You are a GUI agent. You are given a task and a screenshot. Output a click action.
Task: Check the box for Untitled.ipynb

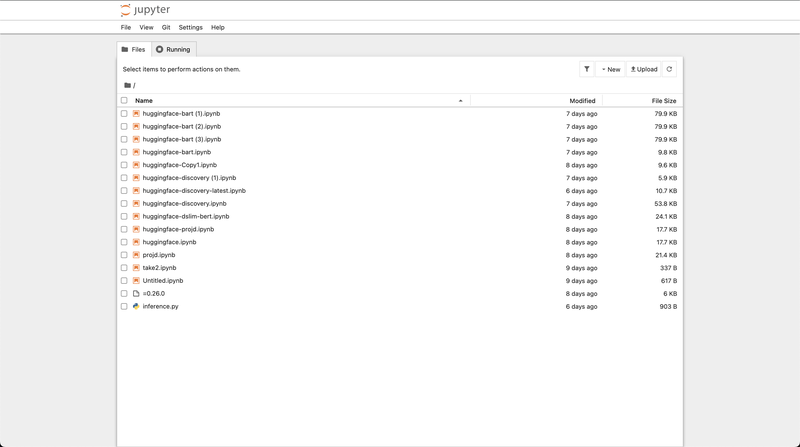124,281
